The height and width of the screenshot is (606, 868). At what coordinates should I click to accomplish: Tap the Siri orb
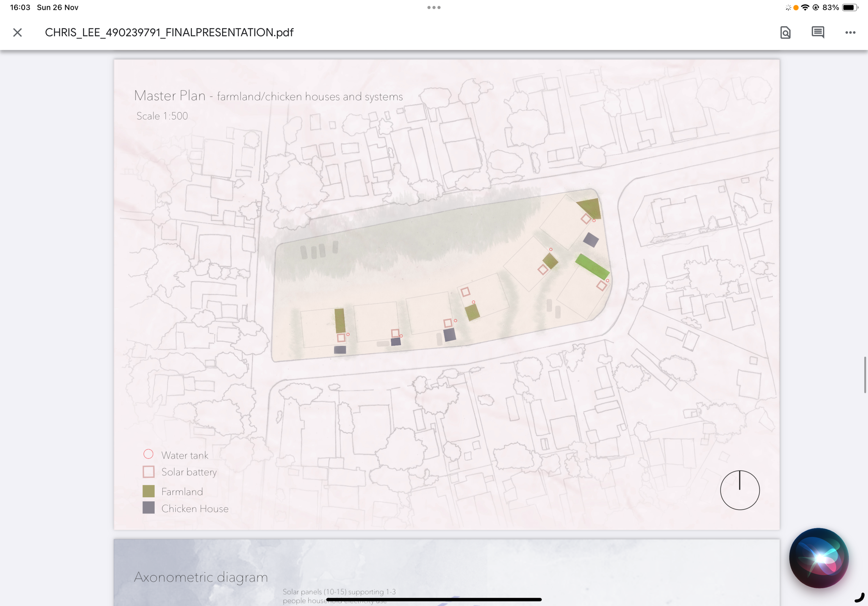(819, 558)
